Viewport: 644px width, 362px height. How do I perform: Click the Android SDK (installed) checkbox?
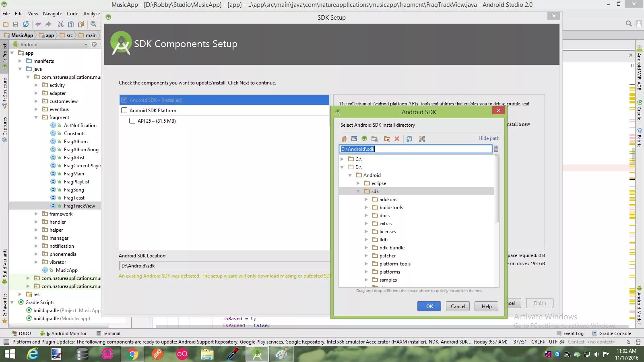click(124, 100)
